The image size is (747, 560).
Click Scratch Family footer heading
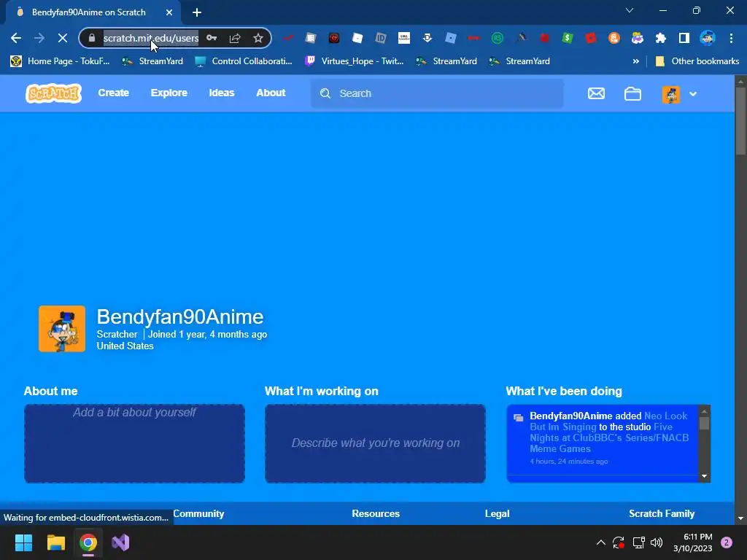pyautogui.click(x=661, y=513)
